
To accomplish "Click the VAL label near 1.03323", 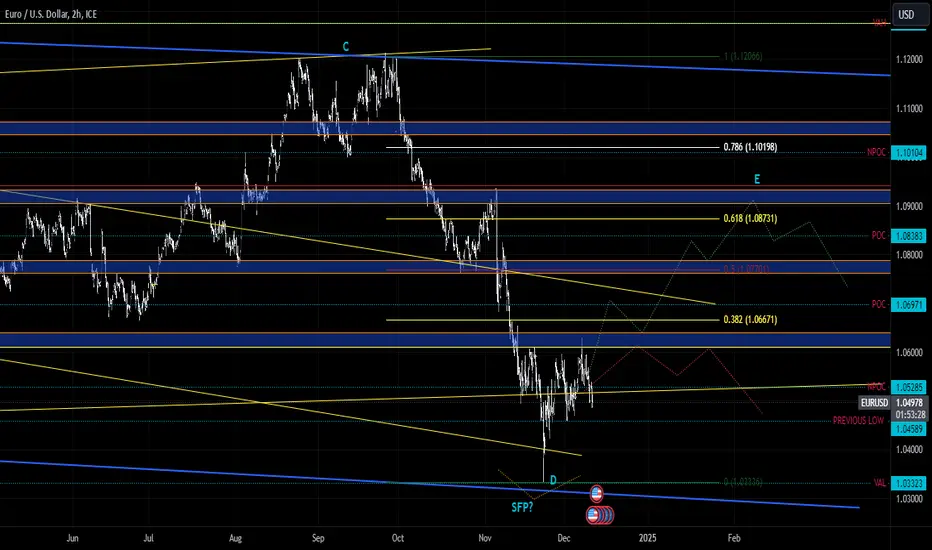I will coord(880,483).
